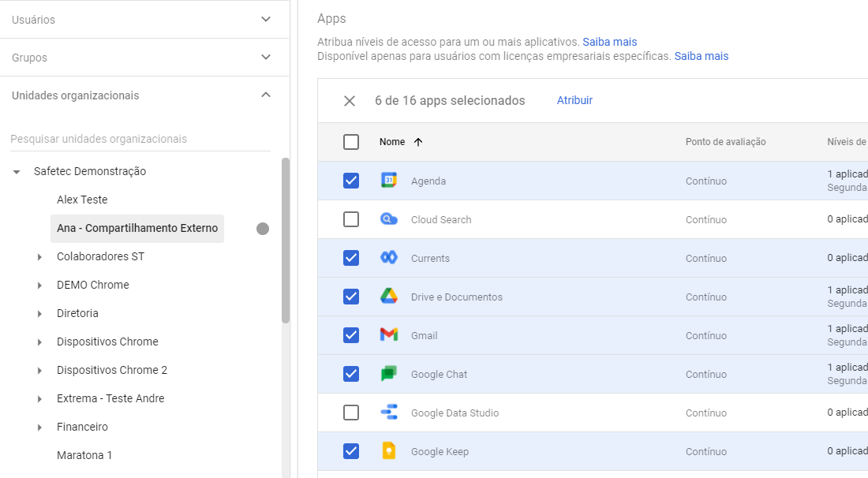Expand the Extrema - Teste Andre arrow

[x=39, y=399]
